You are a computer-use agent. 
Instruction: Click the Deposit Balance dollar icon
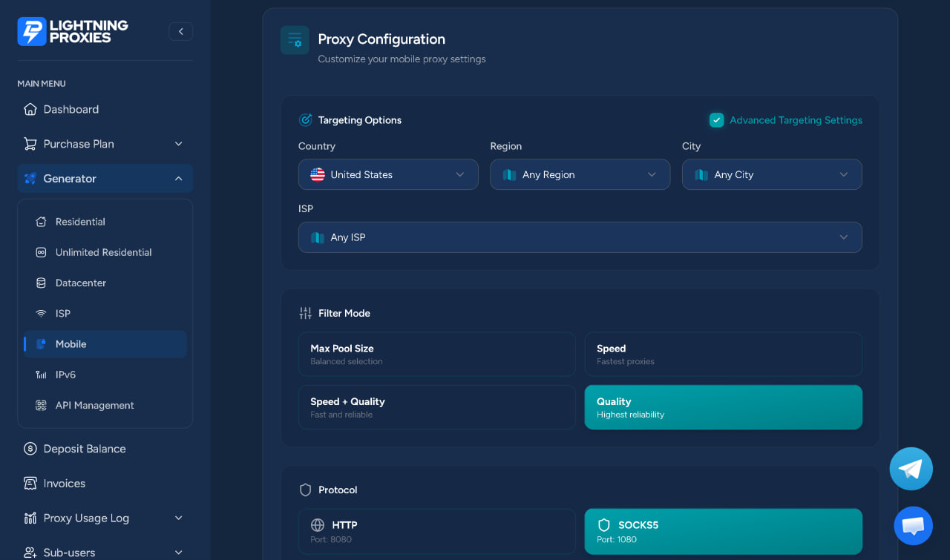(x=30, y=449)
